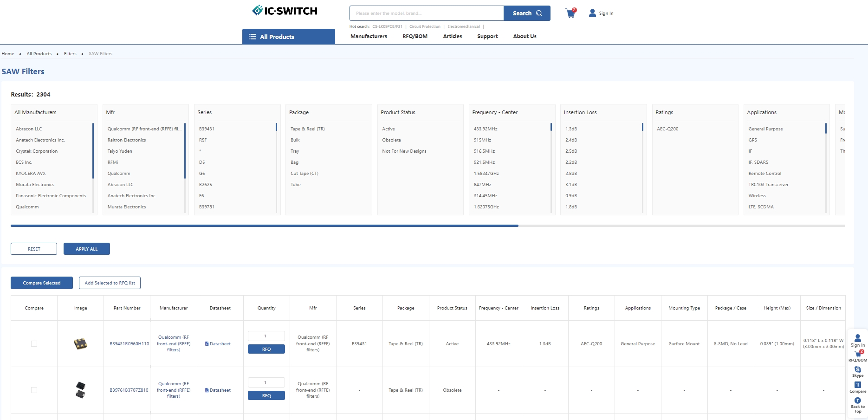The width and height of the screenshot is (868, 420).
Task: Click the RESET filters button
Action: [34, 249]
